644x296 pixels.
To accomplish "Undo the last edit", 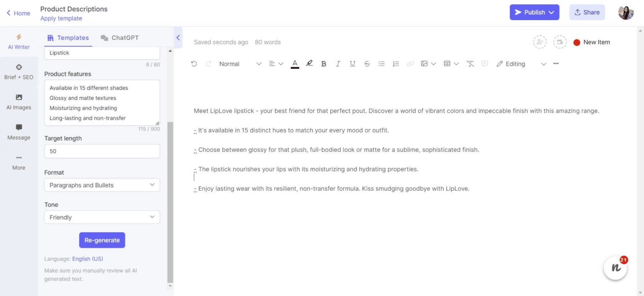I will tap(194, 63).
